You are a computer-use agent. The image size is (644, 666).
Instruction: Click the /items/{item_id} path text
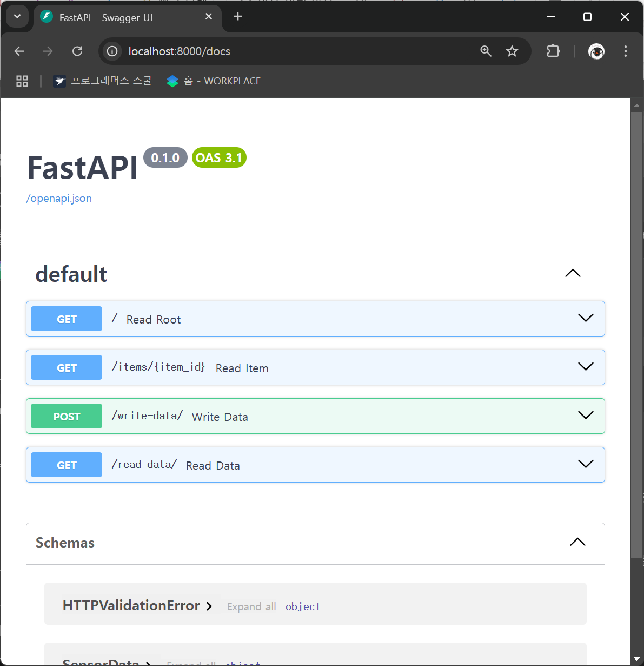pyautogui.click(x=158, y=367)
